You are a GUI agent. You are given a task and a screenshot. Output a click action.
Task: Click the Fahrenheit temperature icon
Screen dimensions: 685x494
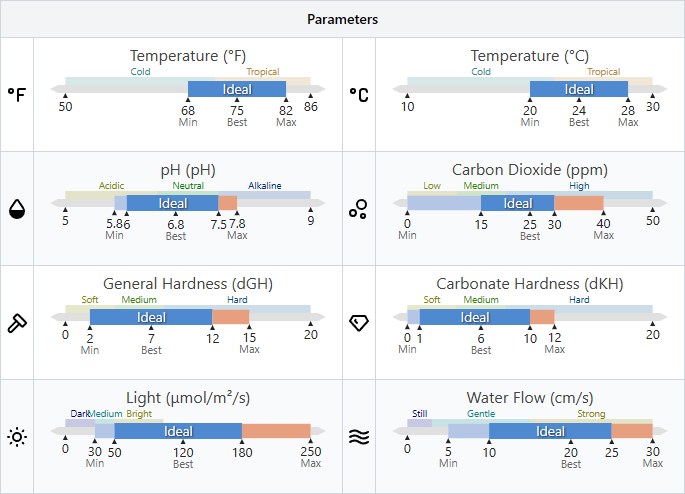point(17,94)
